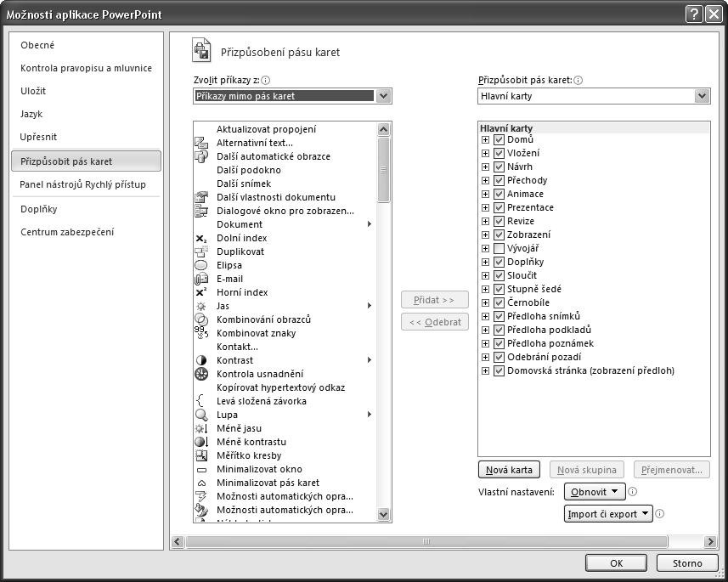The height and width of the screenshot is (582, 728).
Task: Click the Jas brightness icon
Action: tap(201, 306)
